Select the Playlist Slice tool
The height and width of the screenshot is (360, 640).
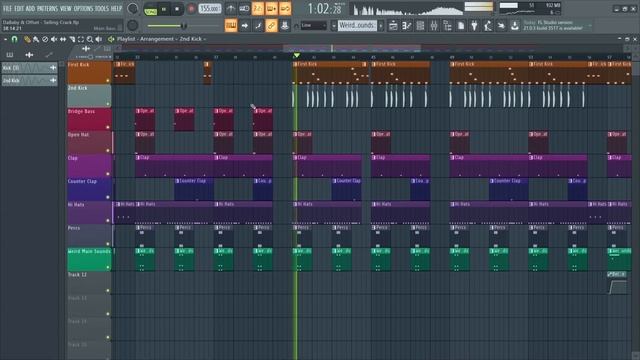pyautogui.click(x=72, y=39)
